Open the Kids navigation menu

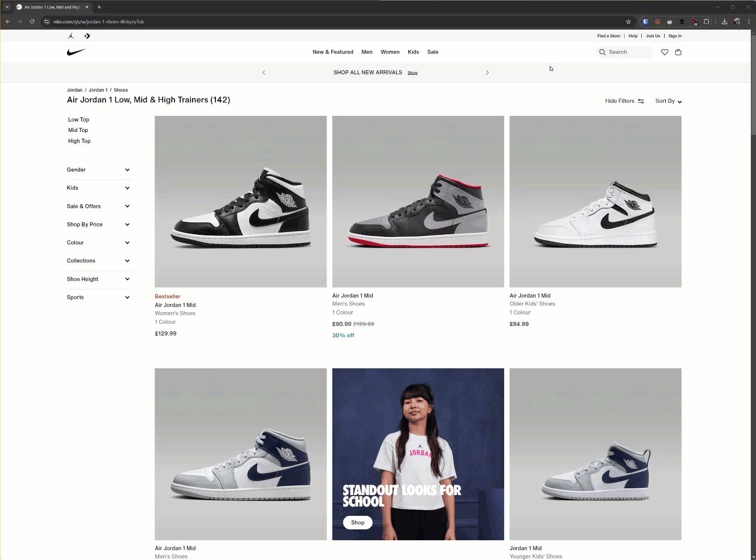(413, 52)
